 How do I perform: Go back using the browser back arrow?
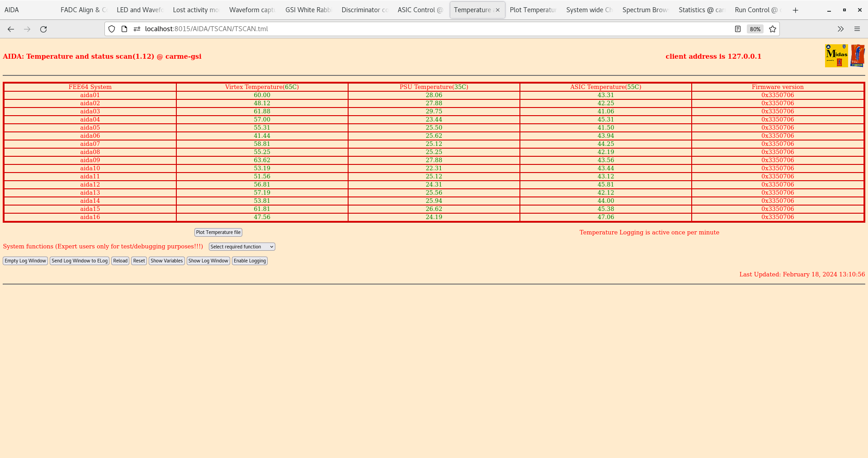10,29
